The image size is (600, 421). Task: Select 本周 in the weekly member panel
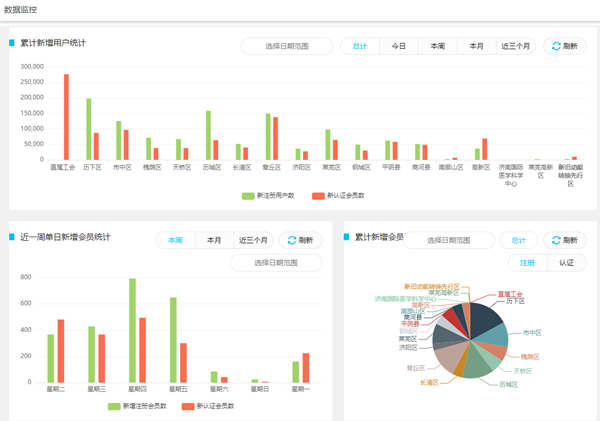(x=175, y=240)
